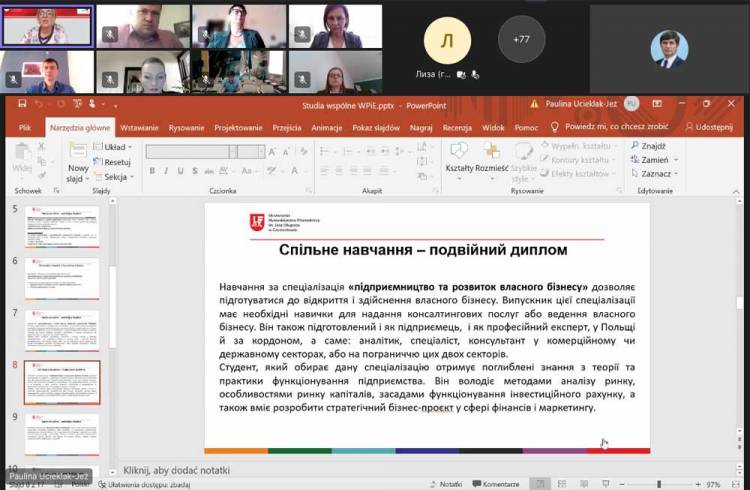Expand the Sekcja dropdown
Viewport: 750px width, 490px height.
[116, 176]
